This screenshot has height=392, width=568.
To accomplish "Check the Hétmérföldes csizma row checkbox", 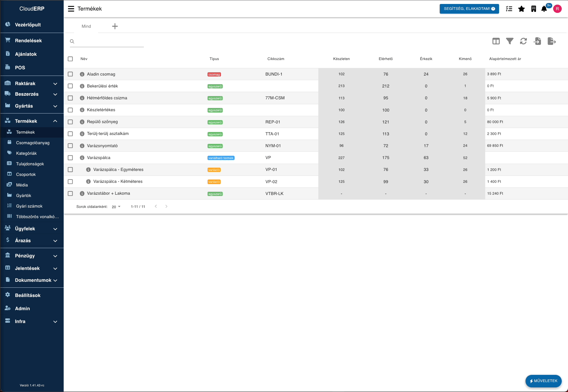I will point(70,98).
